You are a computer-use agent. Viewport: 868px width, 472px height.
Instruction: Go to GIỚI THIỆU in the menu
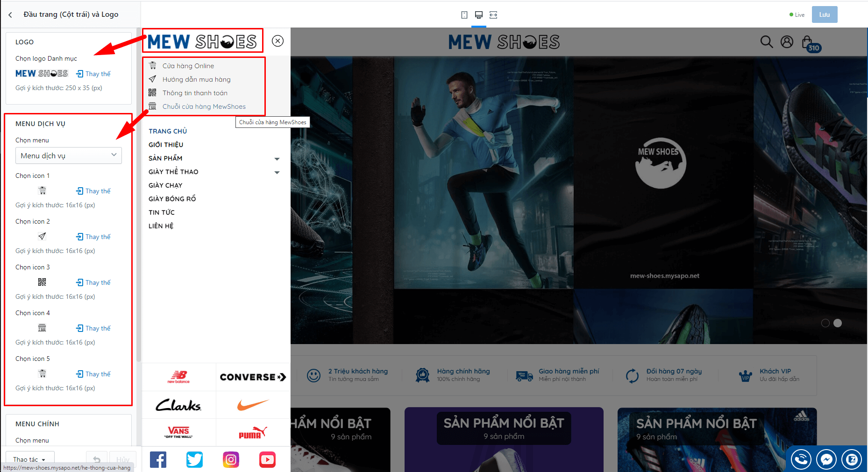(x=166, y=145)
